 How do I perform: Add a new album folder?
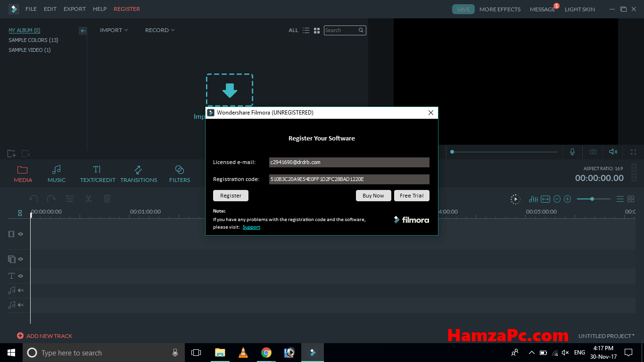(12, 154)
